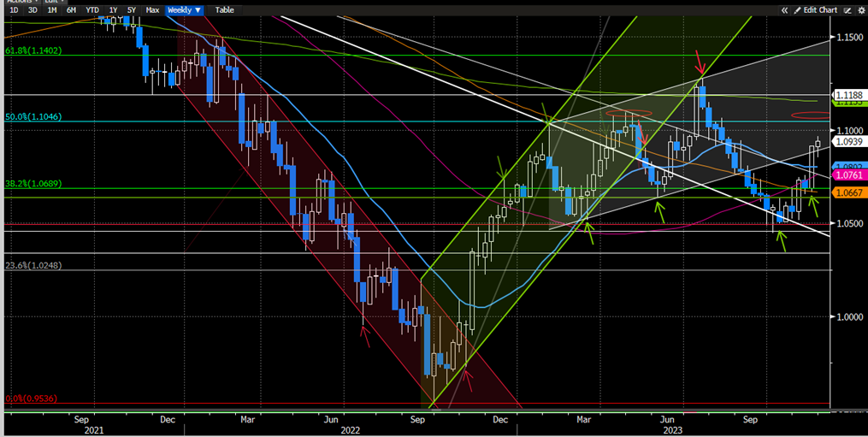This screenshot has width=868, height=437.
Task: Select the 1D time range
Action: (x=14, y=10)
